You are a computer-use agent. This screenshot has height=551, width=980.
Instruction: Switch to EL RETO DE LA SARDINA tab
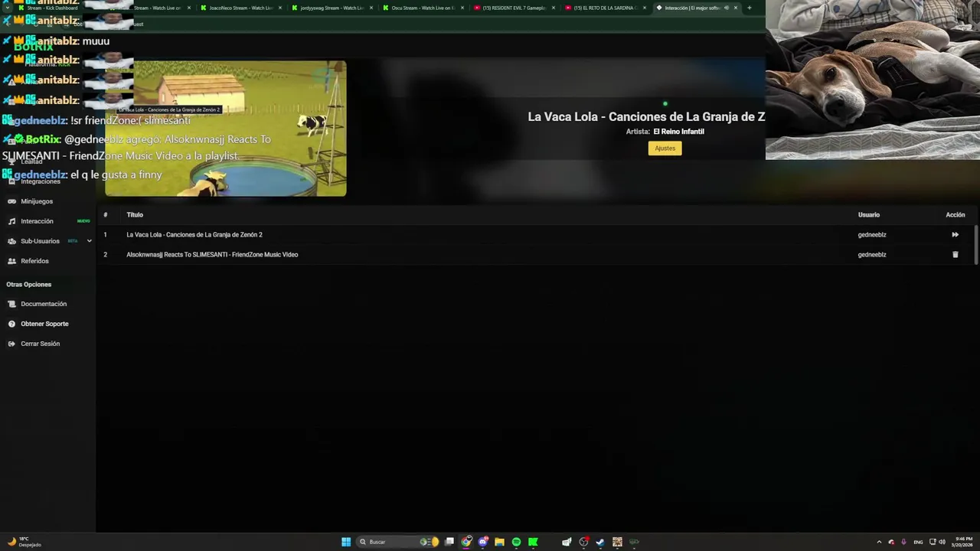coord(605,8)
